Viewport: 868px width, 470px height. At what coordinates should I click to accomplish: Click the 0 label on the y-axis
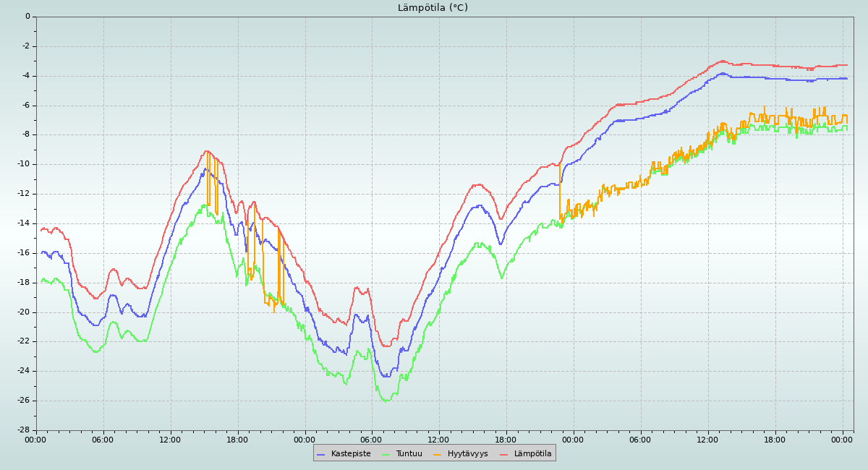tap(27, 17)
